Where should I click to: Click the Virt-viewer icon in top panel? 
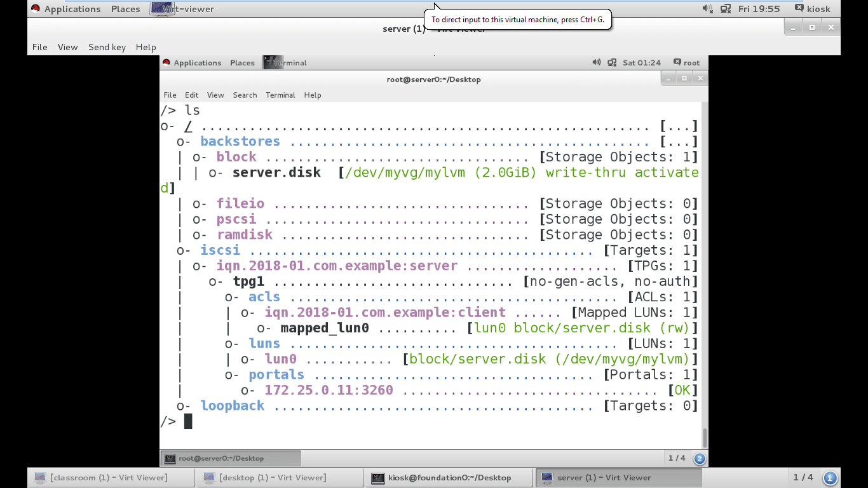coord(163,9)
